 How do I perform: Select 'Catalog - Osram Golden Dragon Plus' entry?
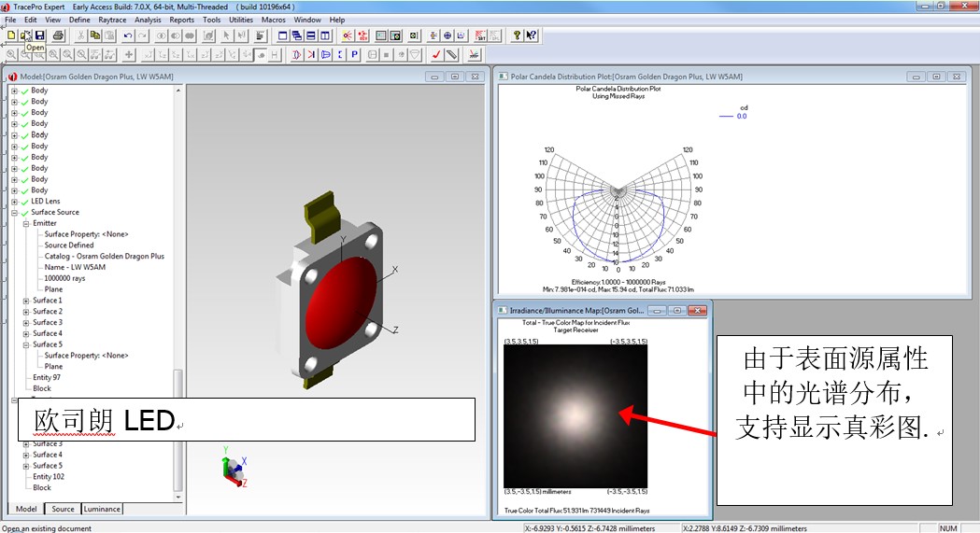pos(104,256)
